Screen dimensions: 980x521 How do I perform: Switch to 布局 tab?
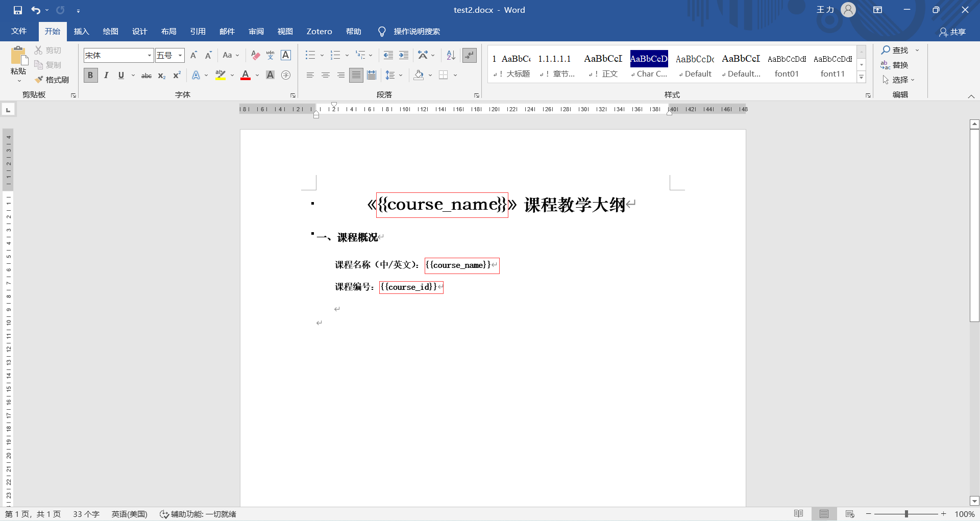point(169,32)
